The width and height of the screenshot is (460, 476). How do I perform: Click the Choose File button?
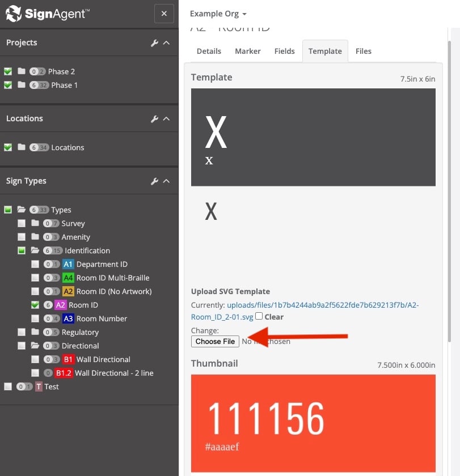(x=215, y=341)
